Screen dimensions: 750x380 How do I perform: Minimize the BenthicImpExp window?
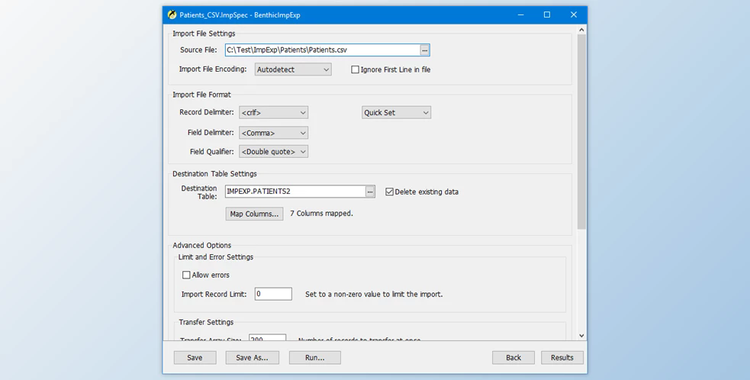520,15
